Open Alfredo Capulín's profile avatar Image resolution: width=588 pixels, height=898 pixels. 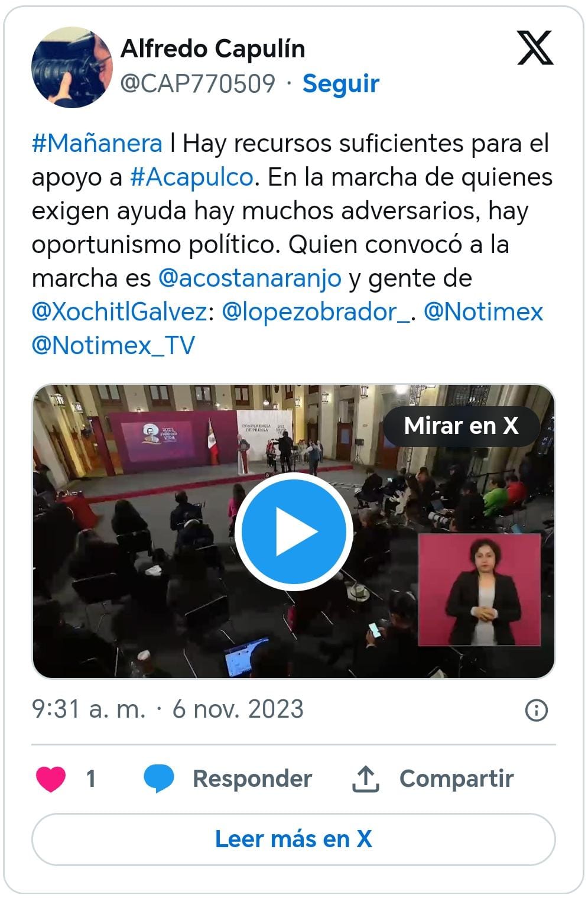click(72, 67)
